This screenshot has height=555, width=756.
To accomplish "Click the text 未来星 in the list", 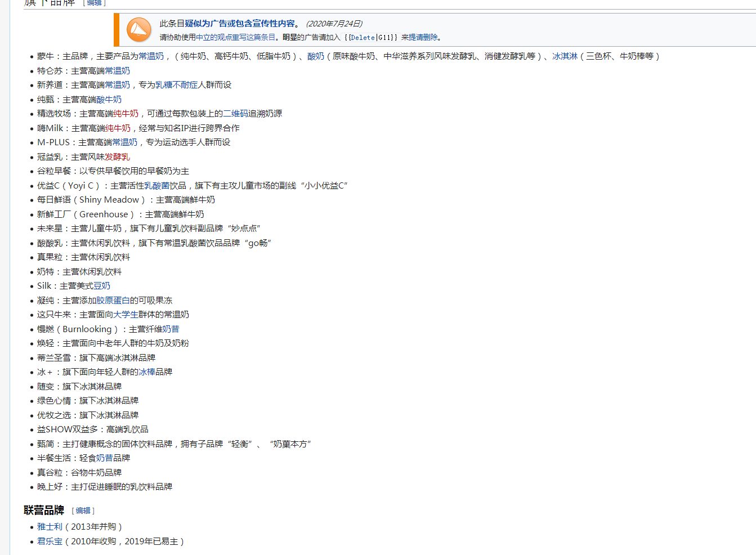I will pyautogui.click(x=50, y=229).
